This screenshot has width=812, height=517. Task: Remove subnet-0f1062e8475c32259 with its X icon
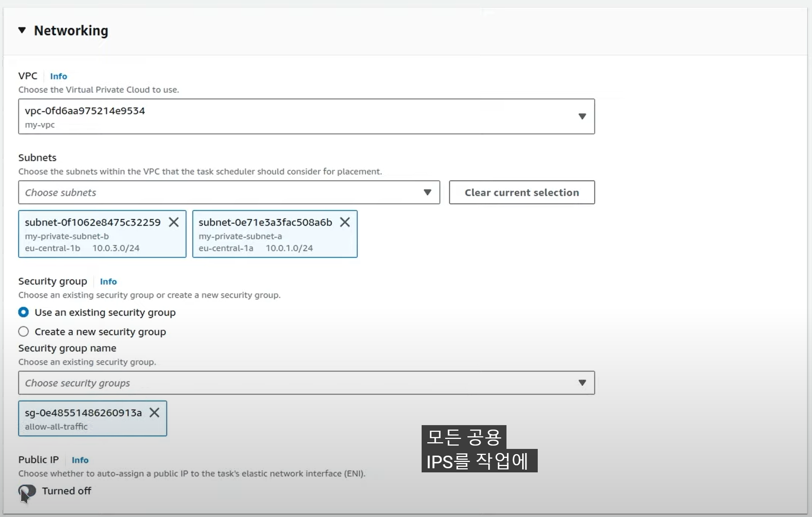173,222
